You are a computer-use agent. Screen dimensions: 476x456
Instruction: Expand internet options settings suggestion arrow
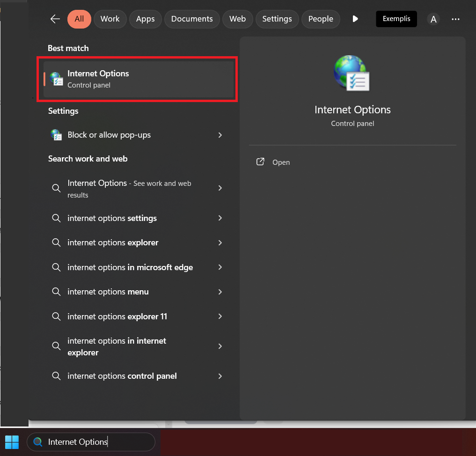pyautogui.click(x=220, y=218)
